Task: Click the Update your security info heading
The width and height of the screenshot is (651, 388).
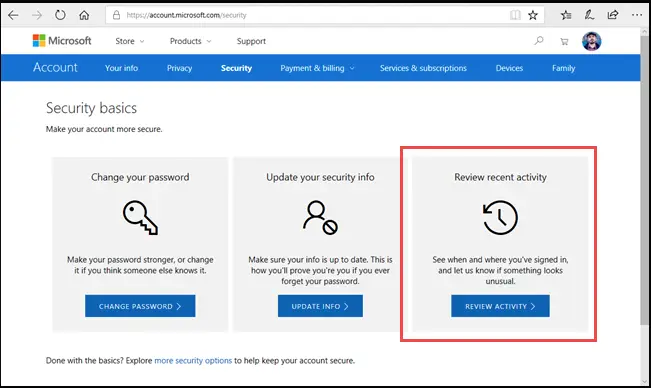Action: coord(320,177)
